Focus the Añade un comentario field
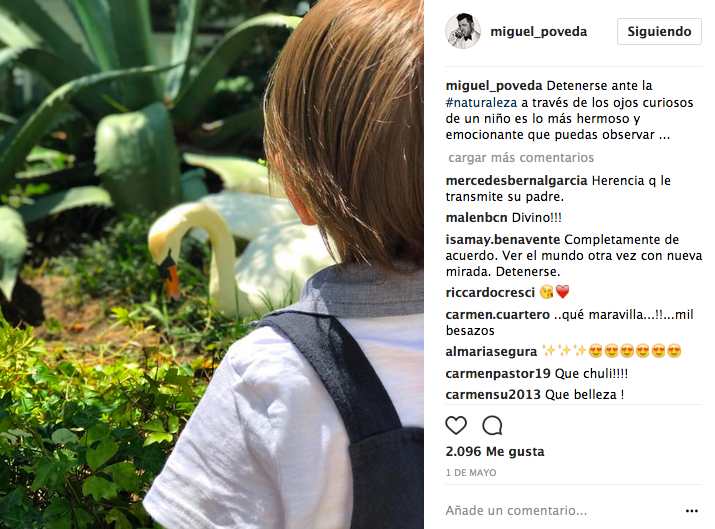The width and height of the screenshot is (715, 529). (x=562, y=510)
